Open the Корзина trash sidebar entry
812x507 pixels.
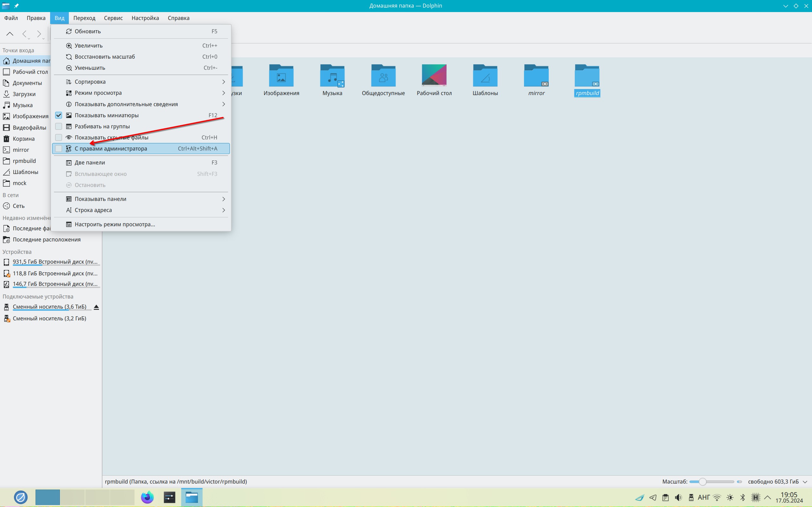(x=23, y=138)
